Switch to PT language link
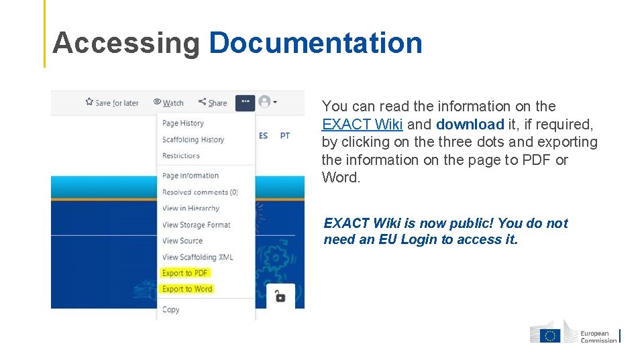644x362 pixels. (x=285, y=136)
